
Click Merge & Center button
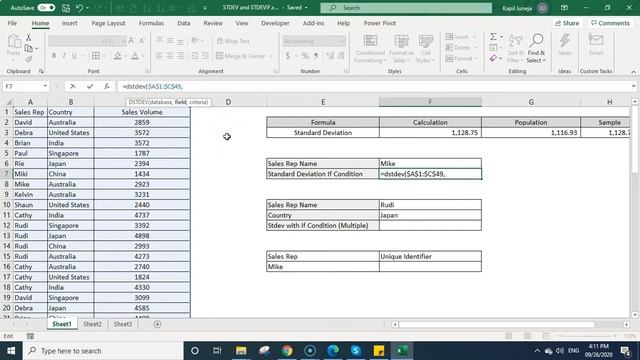[x=241, y=56]
